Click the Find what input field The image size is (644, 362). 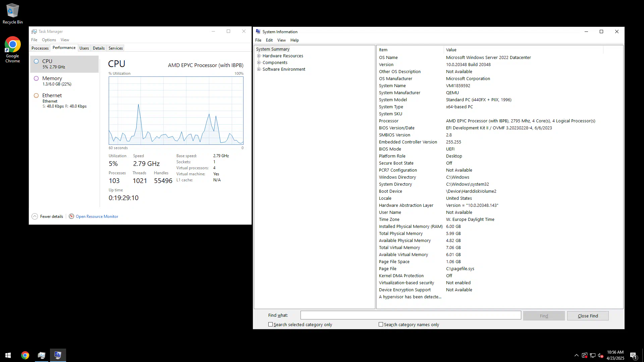click(411, 315)
